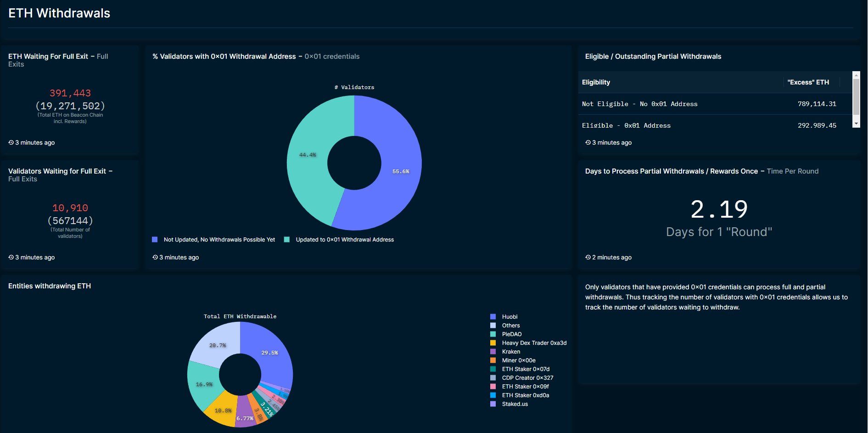This screenshot has height=433, width=868.
Task: Select the 'Not Eligible - No 0x01 Address' row
Action: pos(715,104)
